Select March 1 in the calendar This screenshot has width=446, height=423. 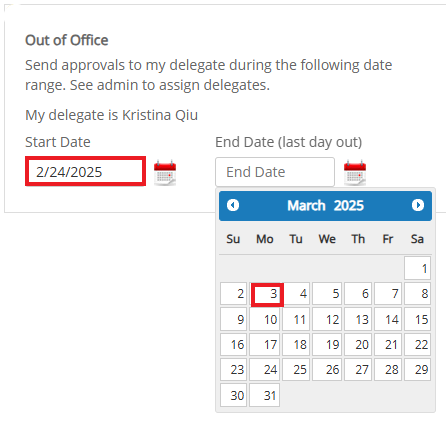coord(417,268)
